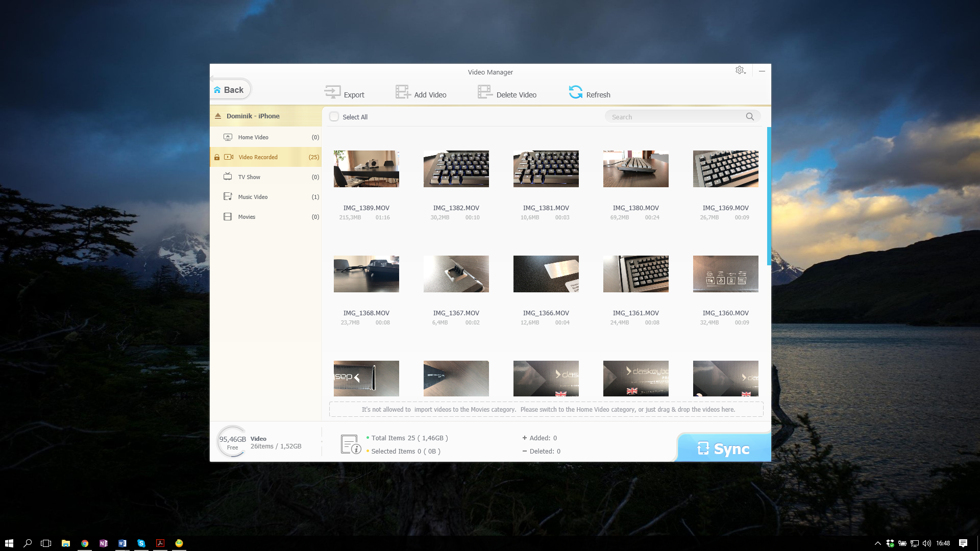Image resolution: width=980 pixels, height=551 pixels.
Task: Click the Refresh arrows icon
Action: (576, 92)
